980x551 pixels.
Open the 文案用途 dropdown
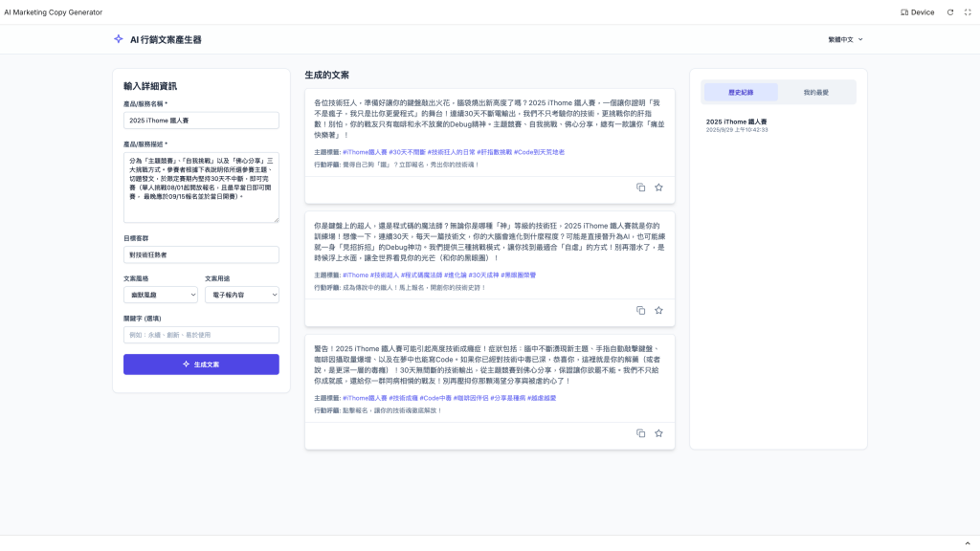click(242, 295)
